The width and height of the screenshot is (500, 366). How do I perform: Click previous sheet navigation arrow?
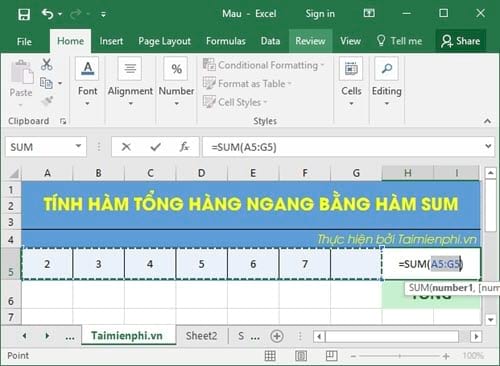(24, 336)
